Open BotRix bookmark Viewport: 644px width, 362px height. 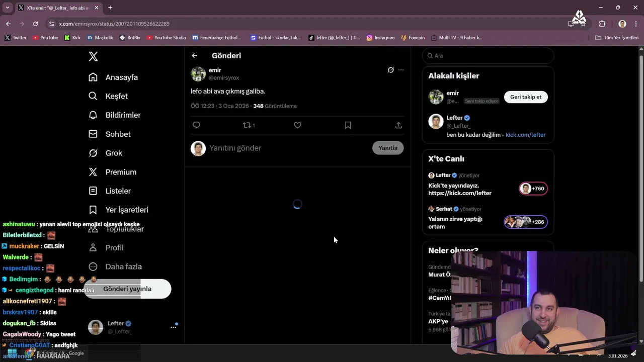(130, 38)
